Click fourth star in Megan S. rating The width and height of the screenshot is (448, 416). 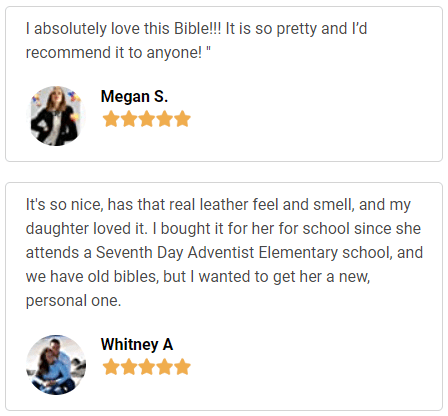point(164,119)
